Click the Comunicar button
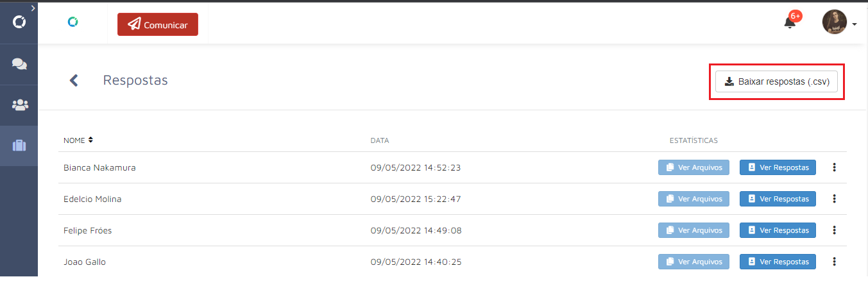This screenshot has width=868, height=295. pyautogui.click(x=158, y=24)
